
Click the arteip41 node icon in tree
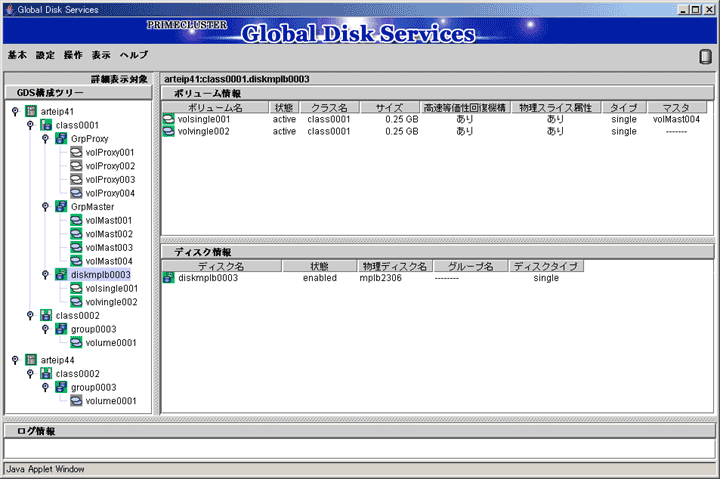31,111
